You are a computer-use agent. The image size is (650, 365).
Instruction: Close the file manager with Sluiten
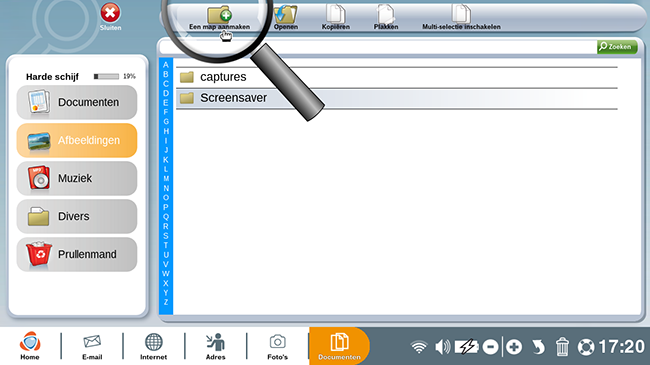(x=110, y=17)
